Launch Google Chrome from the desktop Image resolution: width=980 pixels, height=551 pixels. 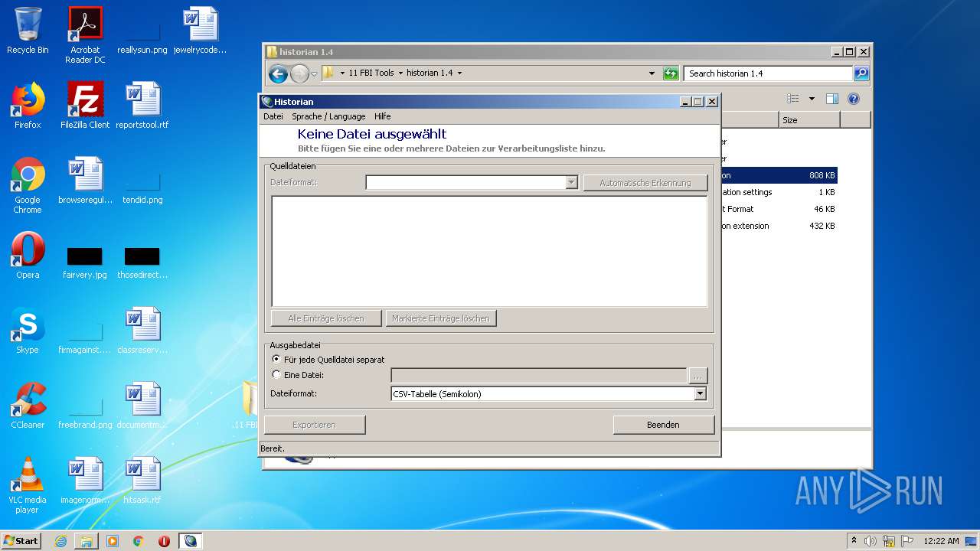coord(28,184)
